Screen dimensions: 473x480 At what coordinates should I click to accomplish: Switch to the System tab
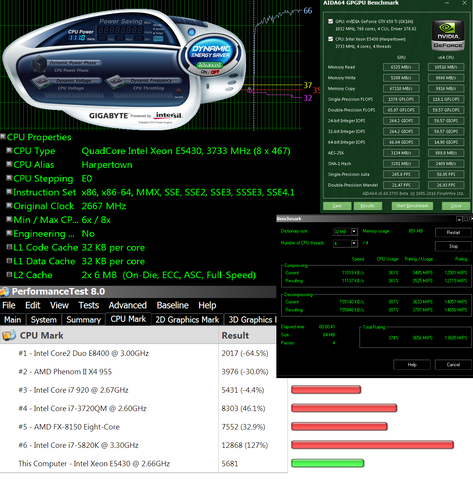click(x=44, y=320)
